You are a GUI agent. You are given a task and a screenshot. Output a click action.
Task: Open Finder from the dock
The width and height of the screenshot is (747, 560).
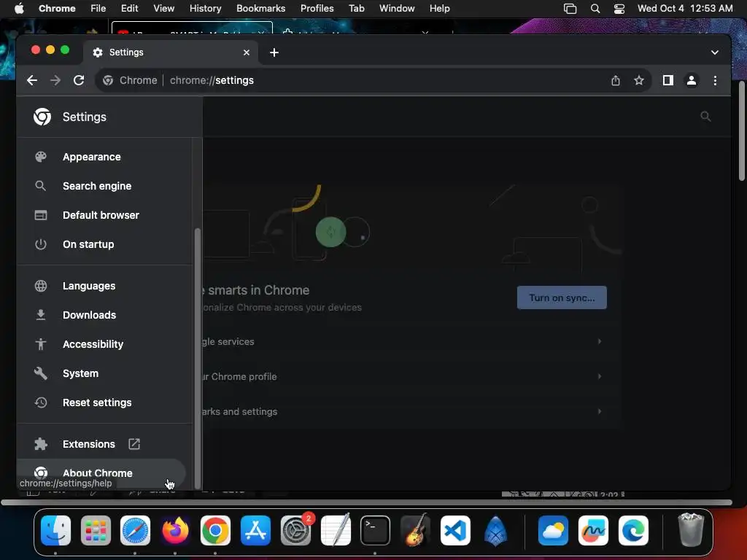point(55,531)
